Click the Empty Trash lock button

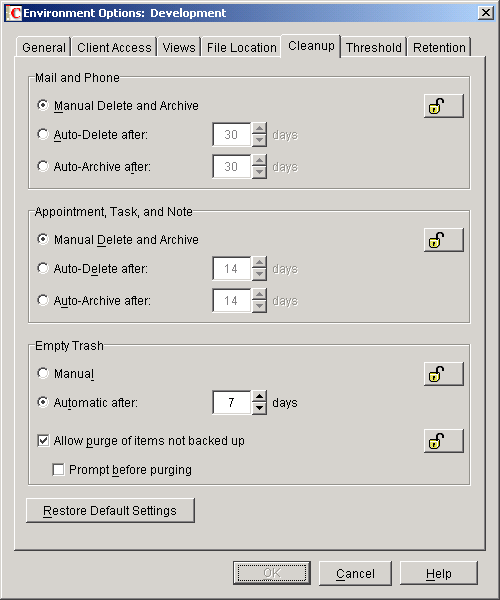443,374
